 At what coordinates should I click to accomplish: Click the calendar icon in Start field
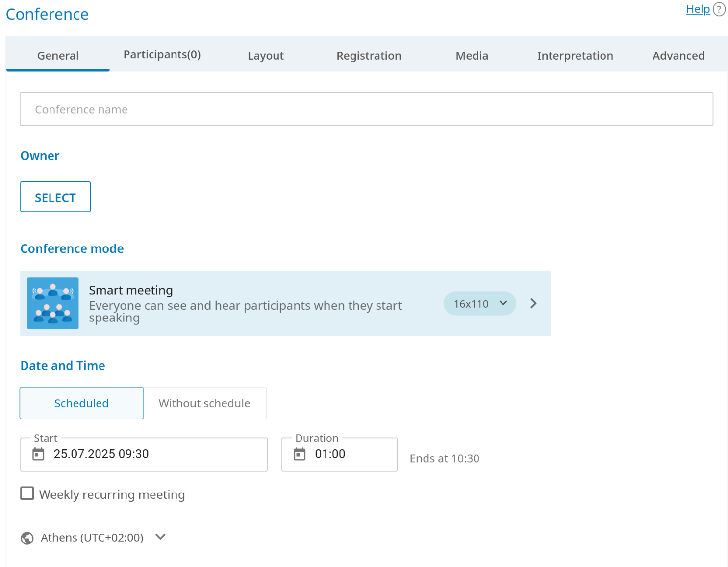(38, 454)
